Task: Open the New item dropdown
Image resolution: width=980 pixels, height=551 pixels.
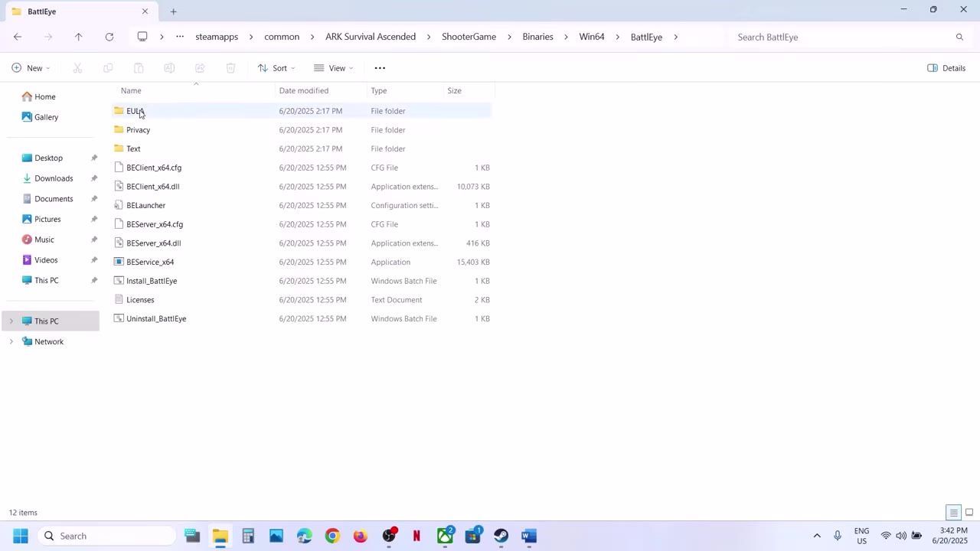Action: (31, 68)
